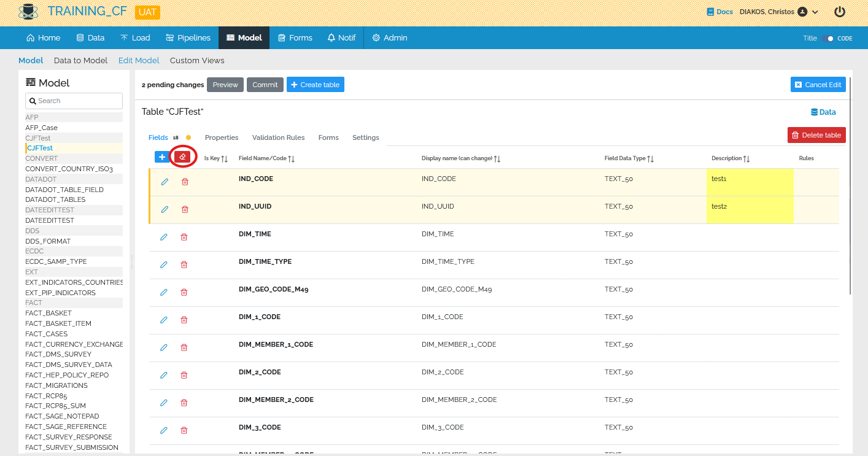The image size is (868, 456).
Task: Delete the IND_UUID field via trash icon
Action: (185, 209)
